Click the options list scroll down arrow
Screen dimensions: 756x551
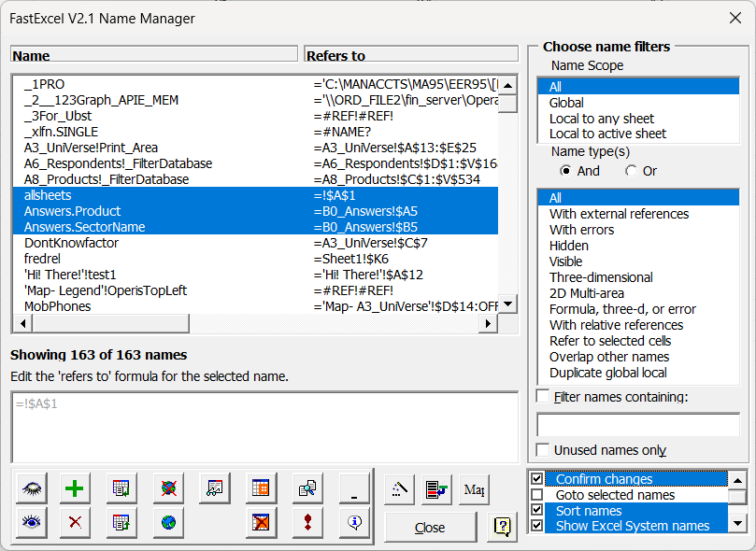pos(737,523)
